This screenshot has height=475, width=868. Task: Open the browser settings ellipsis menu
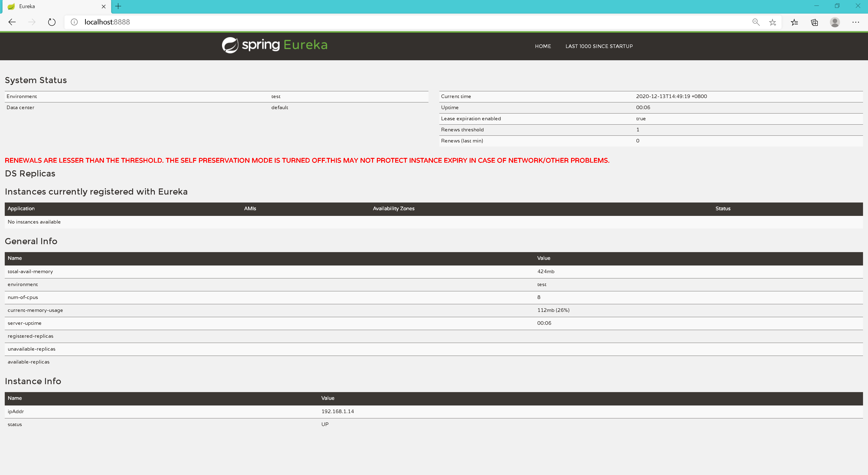click(856, 22)
